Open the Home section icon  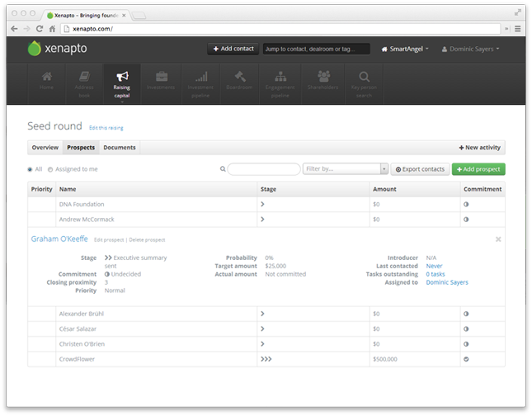coord(47,77)
